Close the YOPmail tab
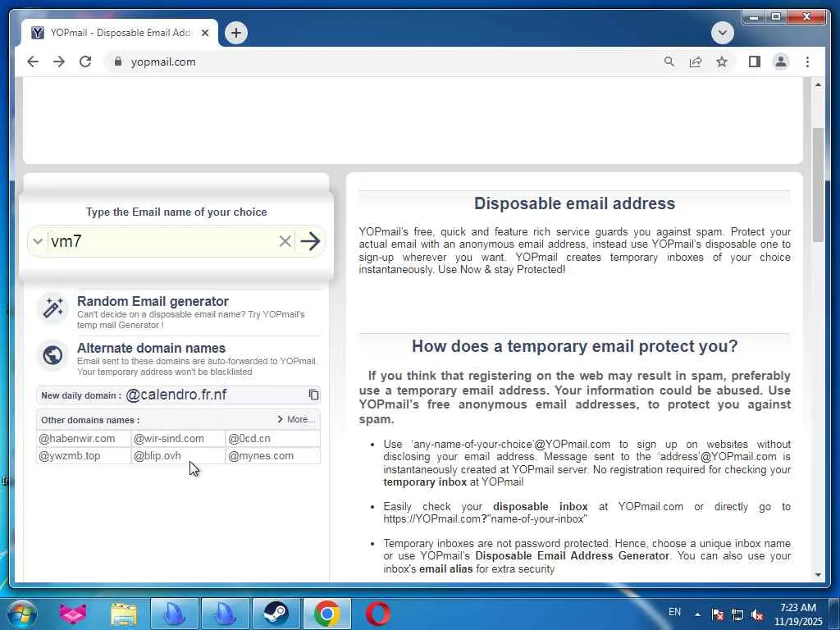 (204, 33)
